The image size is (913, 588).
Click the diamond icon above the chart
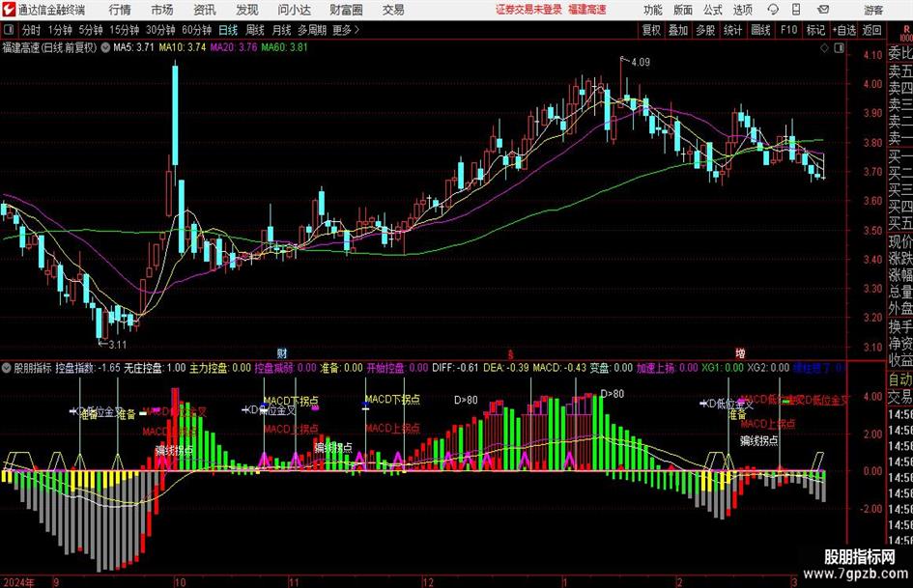(x=824, y=48)
